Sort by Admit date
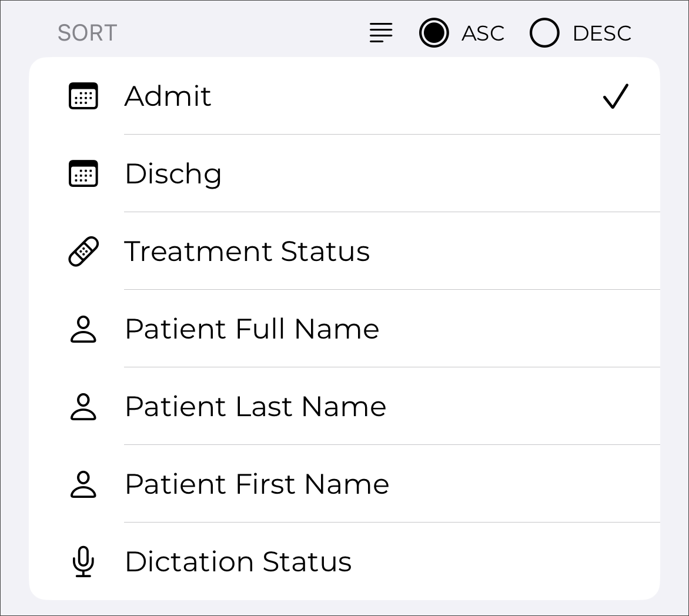 [x=168, y=96]
